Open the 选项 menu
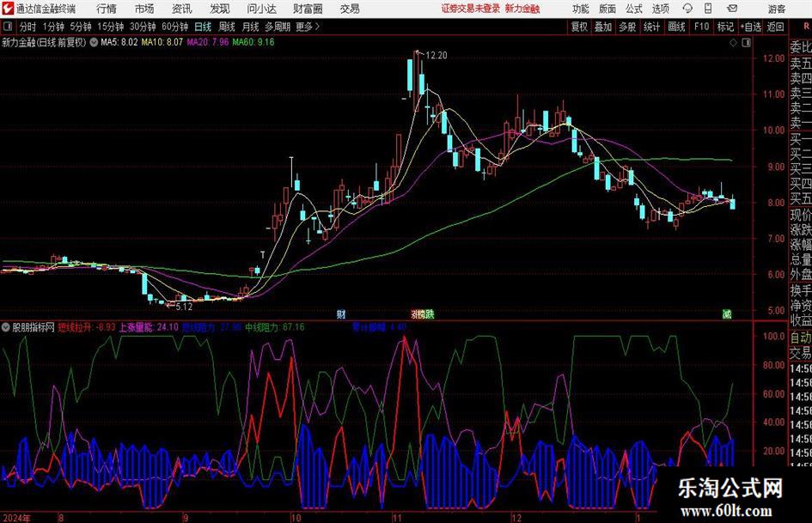 pyautogui.click(x=660, y=9)
